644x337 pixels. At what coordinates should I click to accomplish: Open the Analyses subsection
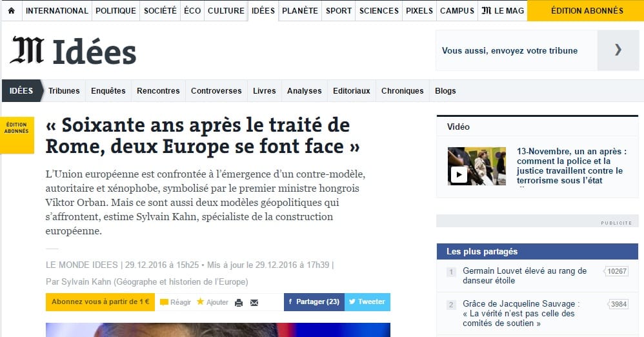click(x=305, y=91)
